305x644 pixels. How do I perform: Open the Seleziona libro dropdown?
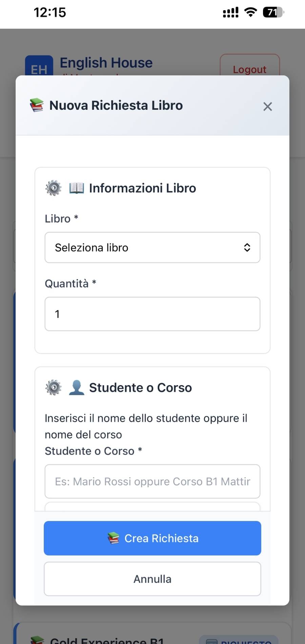click(152, 247)
